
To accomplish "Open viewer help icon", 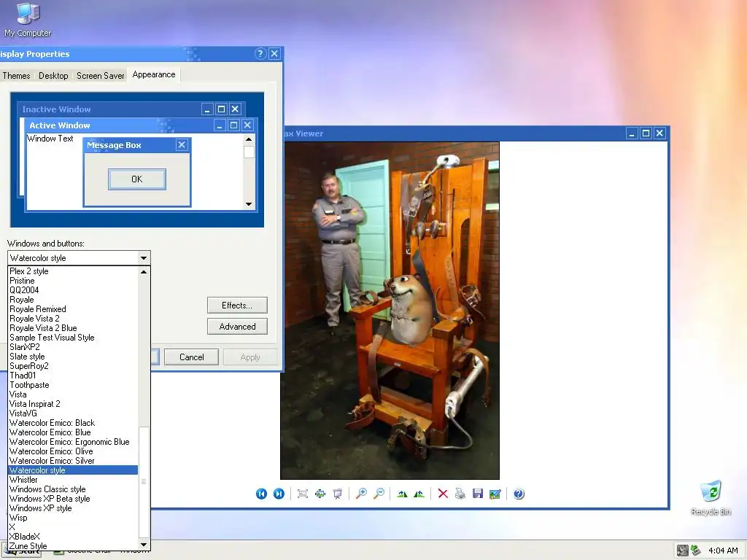I will [x=519, y=494].
